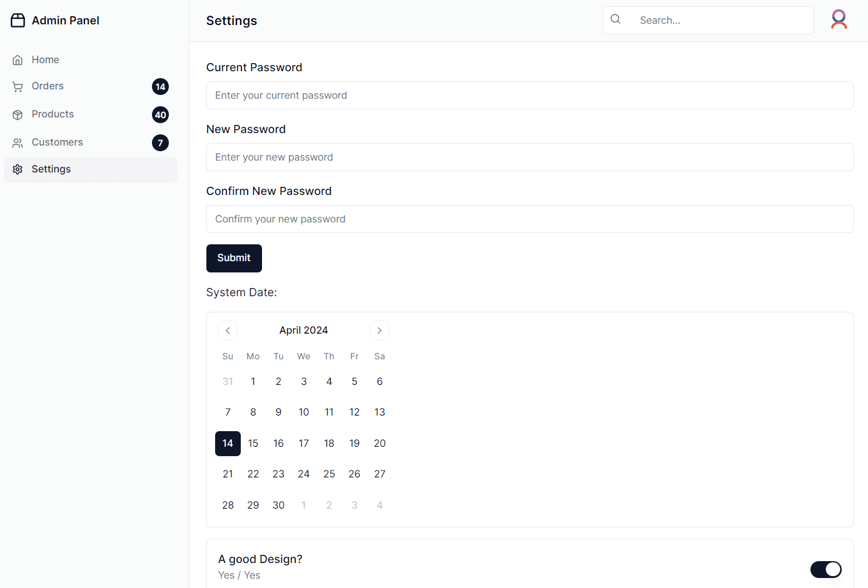Click the Orders badge showing 14

(161, 87)
